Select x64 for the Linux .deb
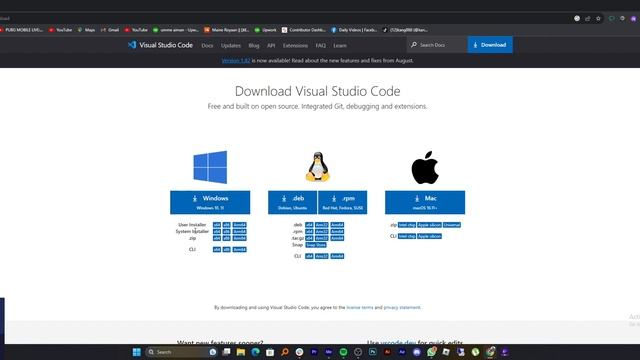The image size is (640, 360). pyautogui.click(x=309, y=225)
